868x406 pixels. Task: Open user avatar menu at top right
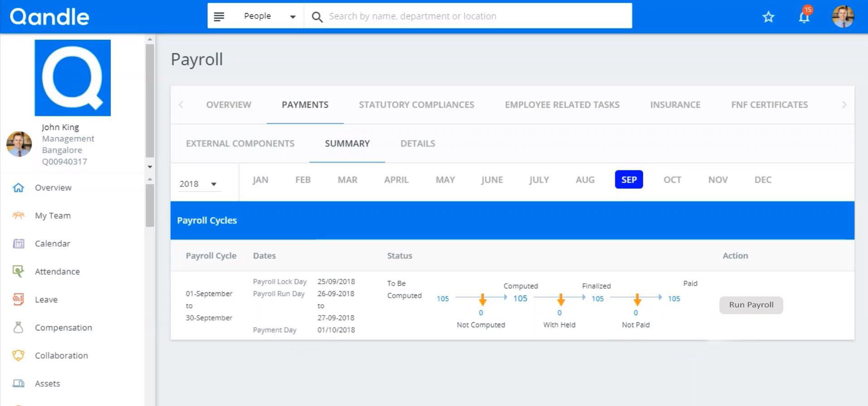843,17
